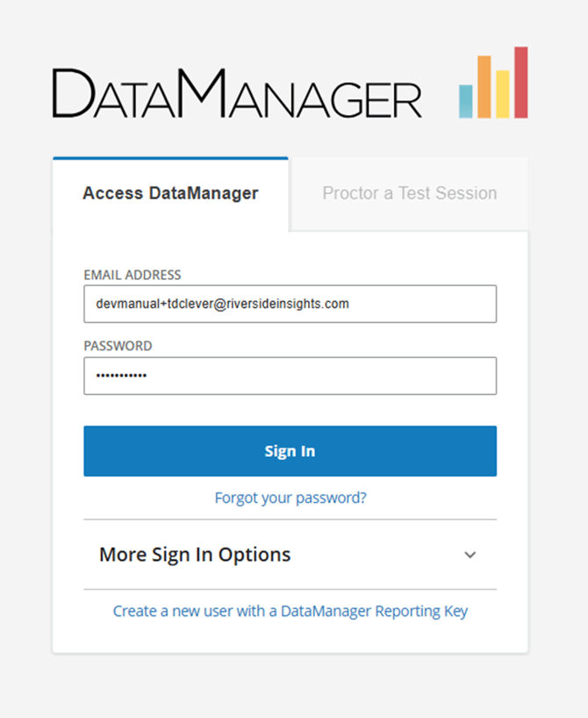
Task: Click the DataManager wordmark logo
Action: tap(237, 93)
